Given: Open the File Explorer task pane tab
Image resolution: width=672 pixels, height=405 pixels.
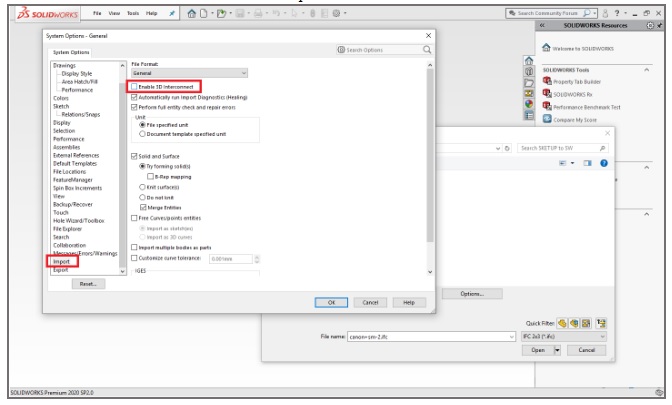Looking at the screenshot, I should click(x=529, y=83).
